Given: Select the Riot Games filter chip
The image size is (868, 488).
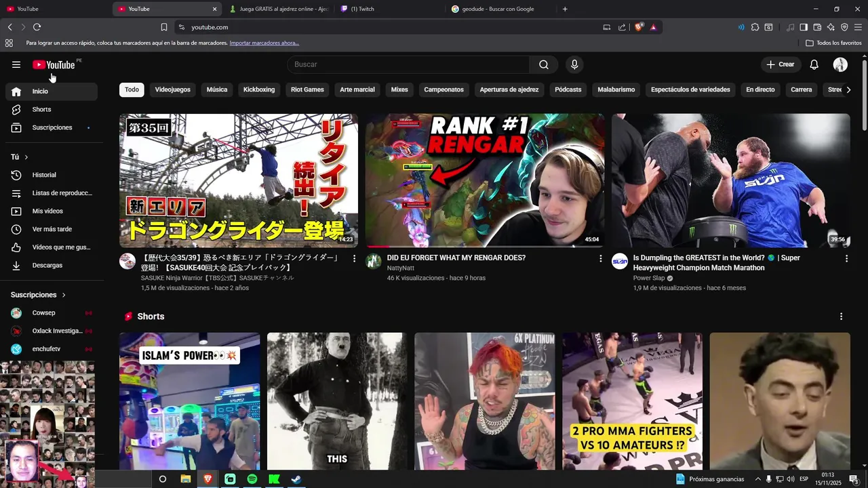Looking at the screenshot, I should click(307, 89).
